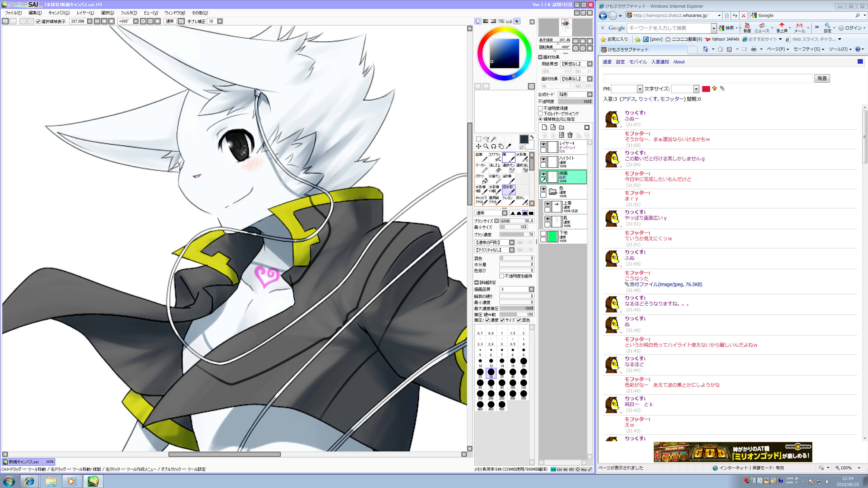Toggle 選択領域表示 checkbox
868x488 pixels.
click(38, 21)
